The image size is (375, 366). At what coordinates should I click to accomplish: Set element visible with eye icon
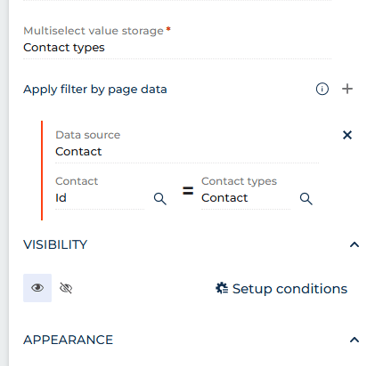(37, 288)
